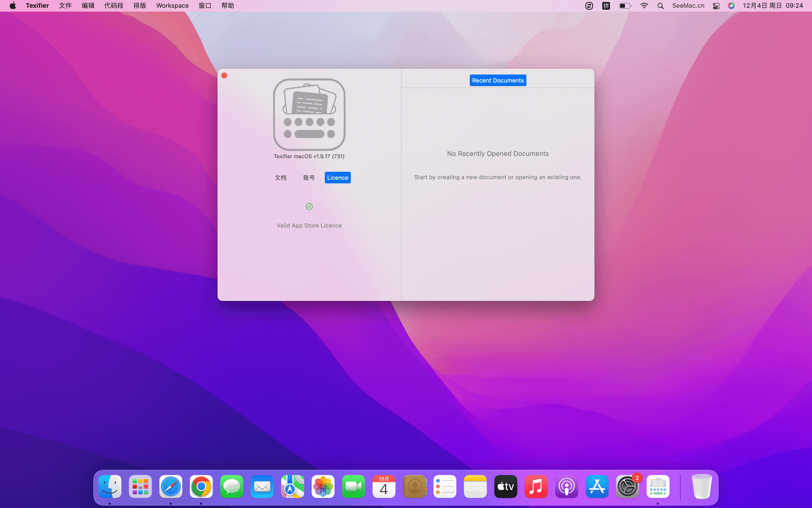
Task: Open the 排版 menu
Action: coord(140,6)
